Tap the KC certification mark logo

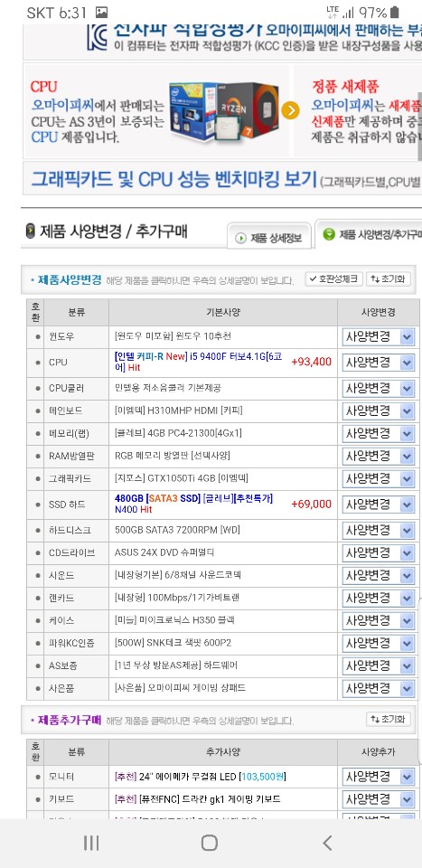tap(98, 38)
